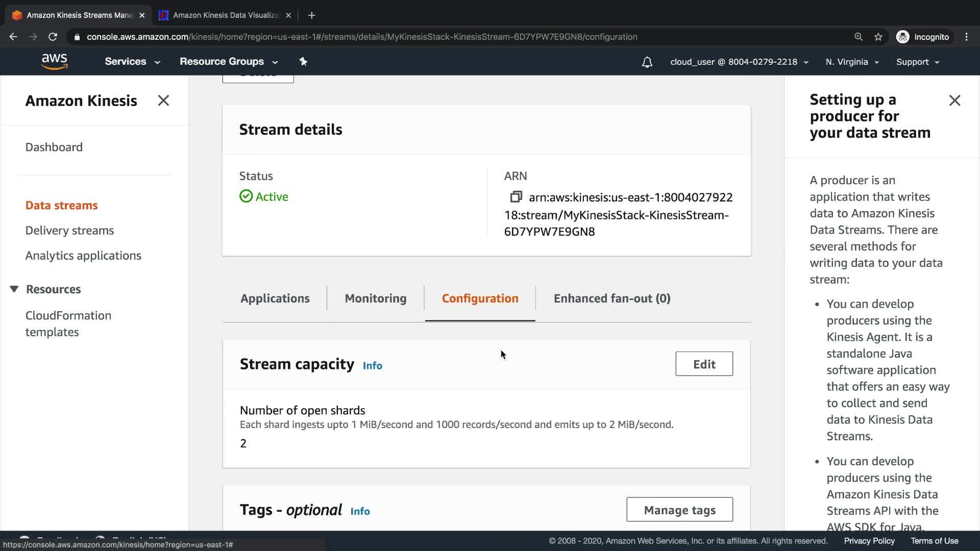Open Info link beside Stream capacity
Viewport: 980px width, 551px height.
coord(372,366)
